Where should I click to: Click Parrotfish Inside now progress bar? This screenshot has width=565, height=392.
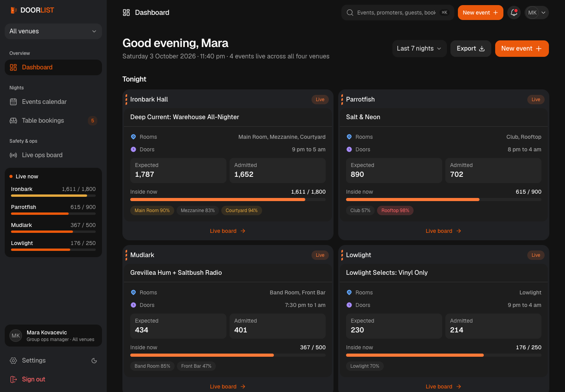(x=444, y=200)
